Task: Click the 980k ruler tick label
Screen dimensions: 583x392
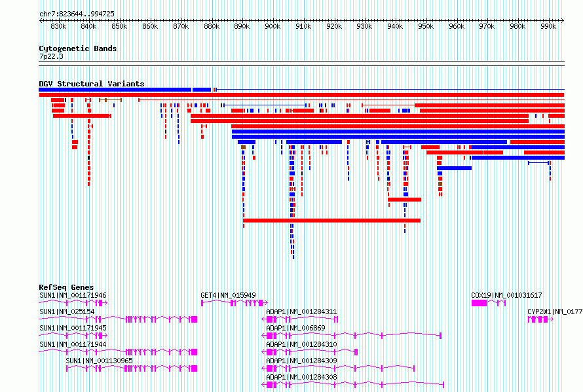Action: [517, 26]
